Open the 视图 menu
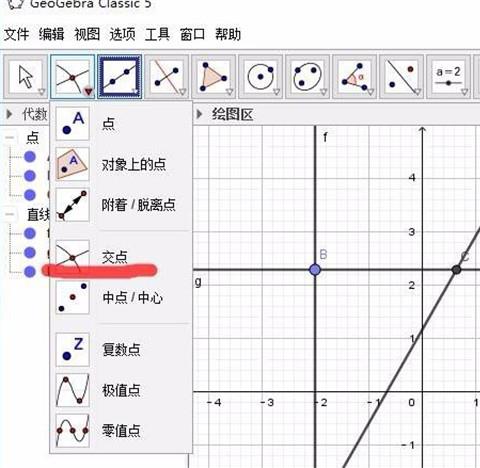This screenshot has width=480, height=468. point(87,34)
